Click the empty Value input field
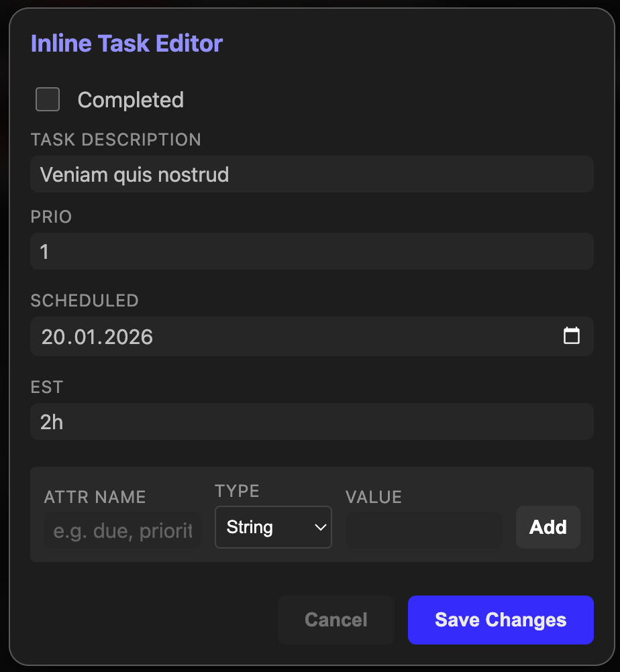Image resolution: width=620 pixels, height=672 pixels. point(423,530)
